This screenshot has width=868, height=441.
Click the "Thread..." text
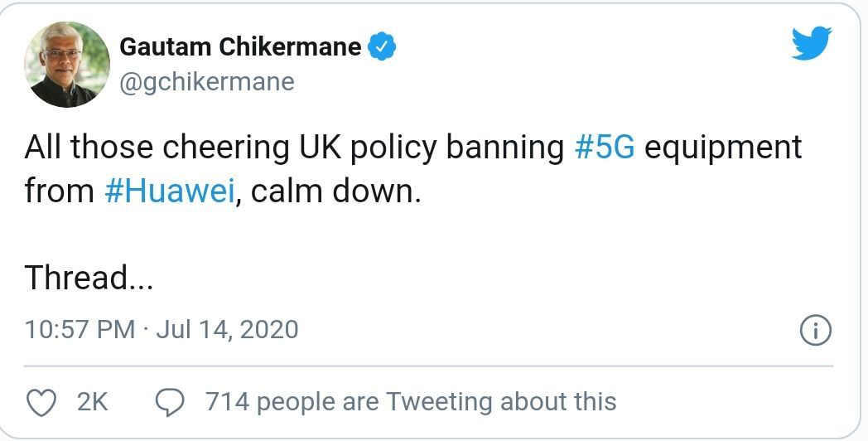pyautogui.click(x=89, y=278)
